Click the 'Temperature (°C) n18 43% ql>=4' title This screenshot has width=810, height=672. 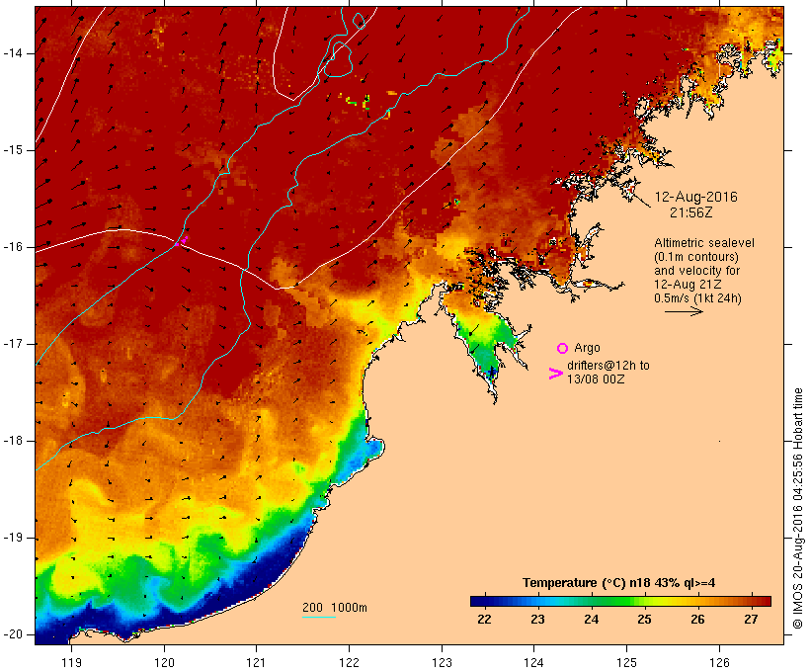619,583
